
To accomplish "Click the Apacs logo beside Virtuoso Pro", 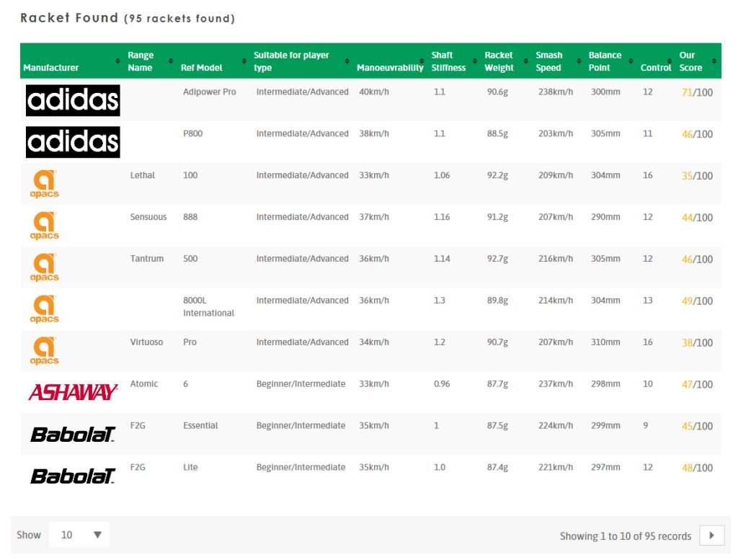I will click(x=44, y=350).
